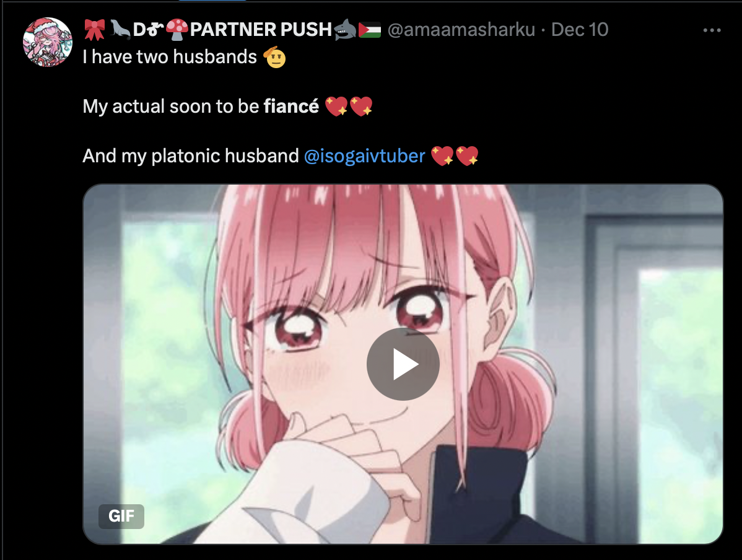Open the three-dot more options menu
Image resolution: width=742 pixels, height=560 pixels.
[x=712, y=30]
